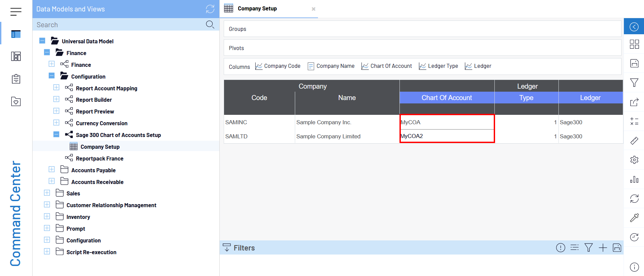Click in the Search input field

coord(119,25)
